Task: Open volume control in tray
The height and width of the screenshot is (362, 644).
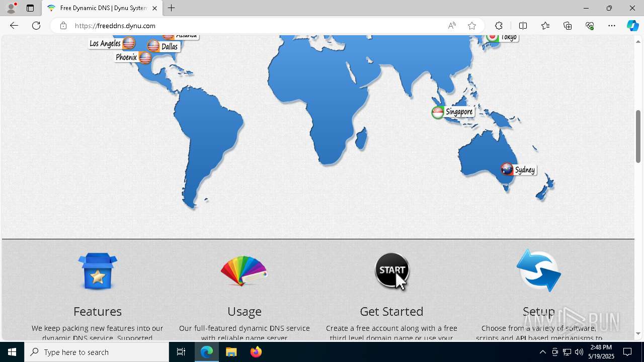Action: (x=579, y=352)
